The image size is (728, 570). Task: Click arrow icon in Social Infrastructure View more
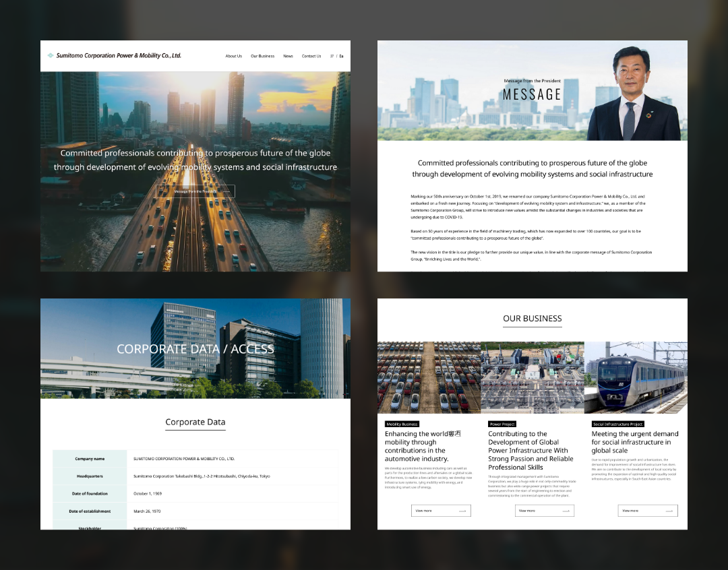pos(668,511)
